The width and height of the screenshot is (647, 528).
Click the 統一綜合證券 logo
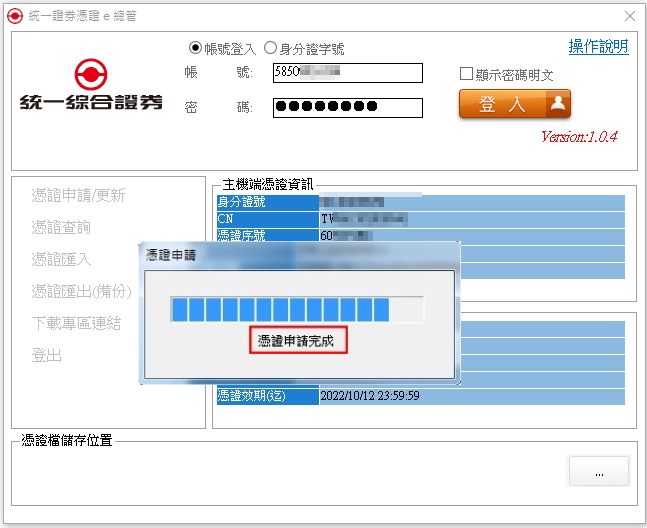[x=91, y=84]
